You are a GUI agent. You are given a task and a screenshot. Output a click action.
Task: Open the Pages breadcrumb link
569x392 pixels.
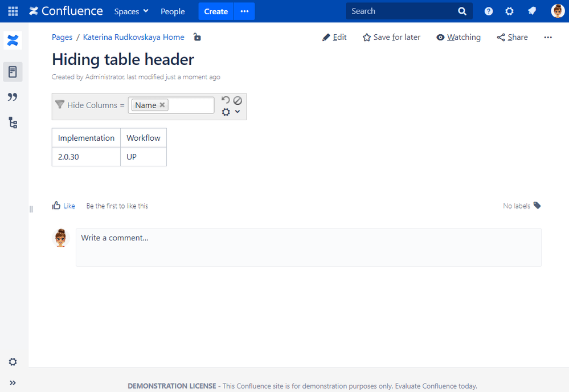click(x=62, y=38)
